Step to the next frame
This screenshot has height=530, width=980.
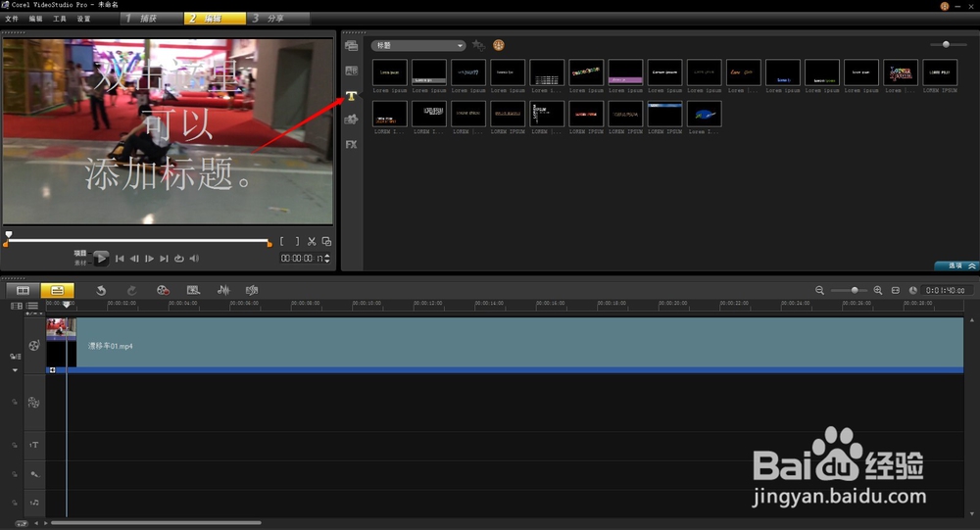149,258
